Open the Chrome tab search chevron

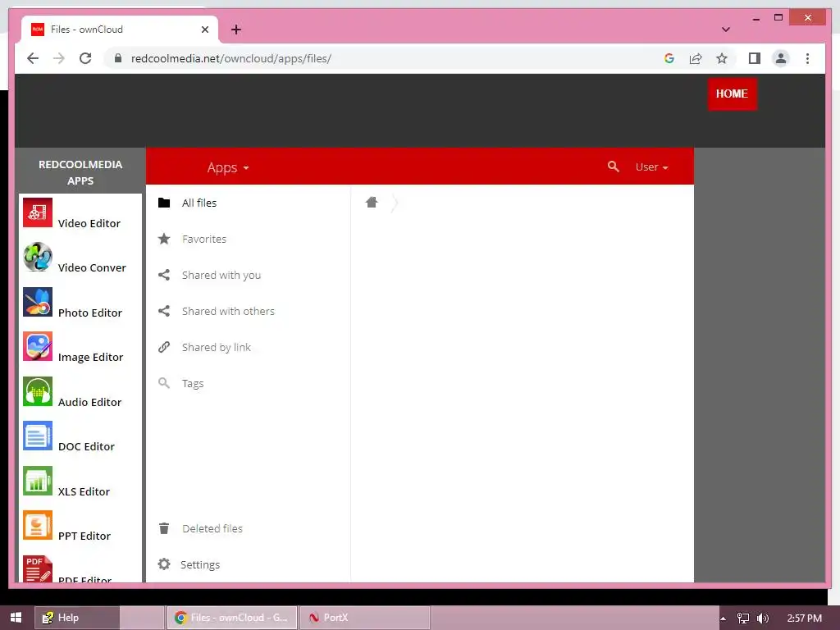click(725, 30)
